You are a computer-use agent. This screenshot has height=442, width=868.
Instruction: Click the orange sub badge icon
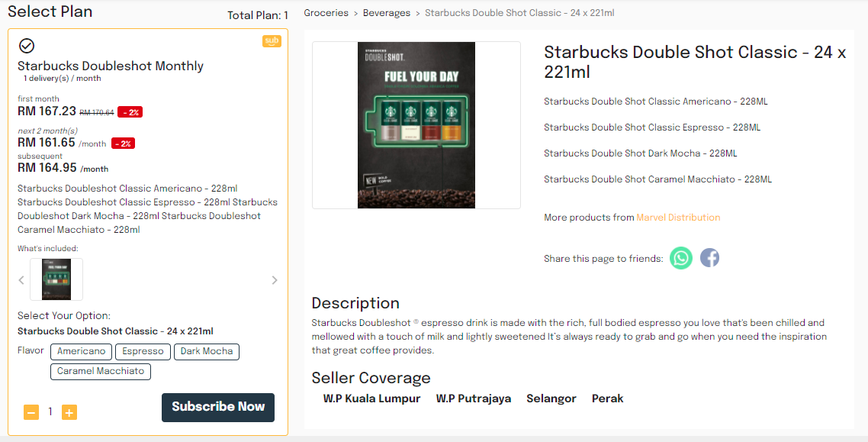[x=272, y=41]
